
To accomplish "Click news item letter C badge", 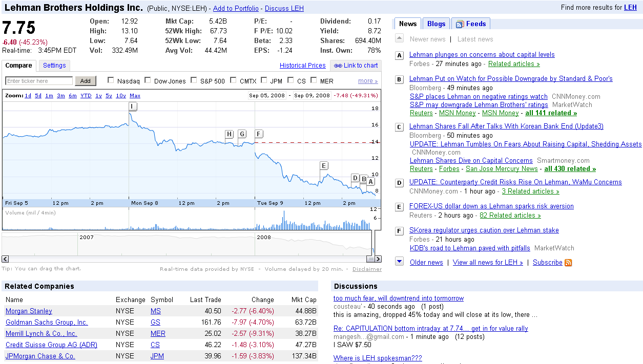I will (400, 127).
